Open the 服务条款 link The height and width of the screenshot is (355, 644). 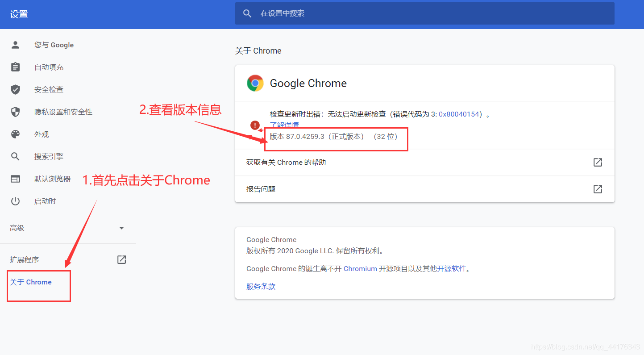(x=261, y=287)
